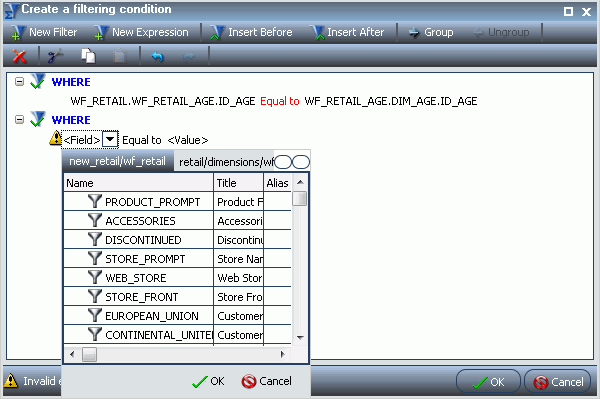Click funnel icon next to STORE_FRONT

pos(95,296)
